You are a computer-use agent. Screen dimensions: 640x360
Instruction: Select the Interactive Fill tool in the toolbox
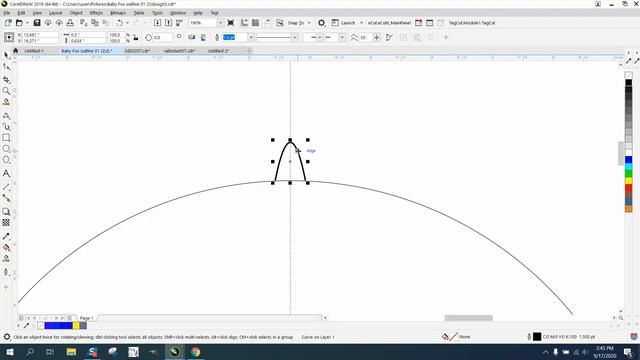pos(6,247)
